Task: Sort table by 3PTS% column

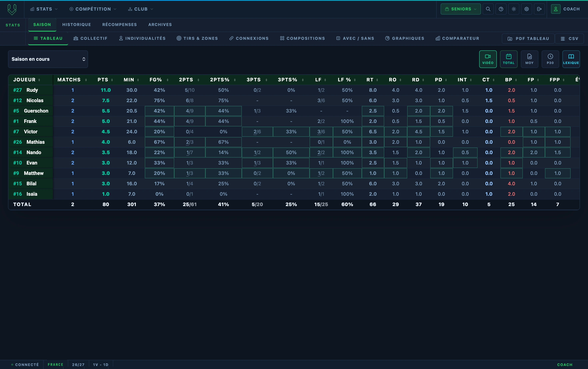Action: pos(291,80)
